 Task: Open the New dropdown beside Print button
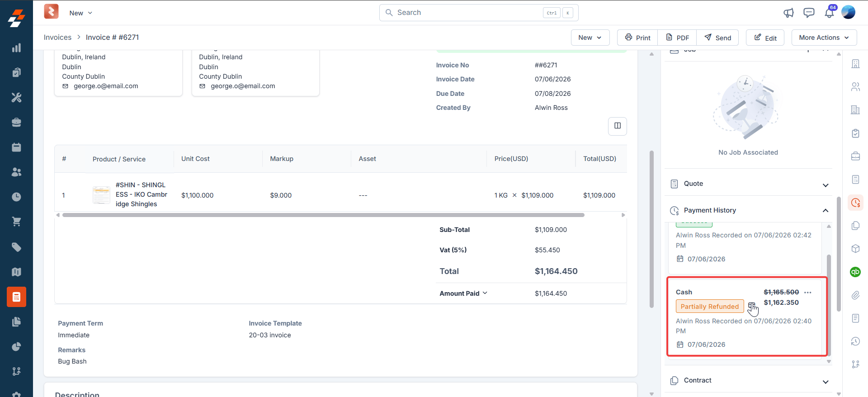[590, 38]
